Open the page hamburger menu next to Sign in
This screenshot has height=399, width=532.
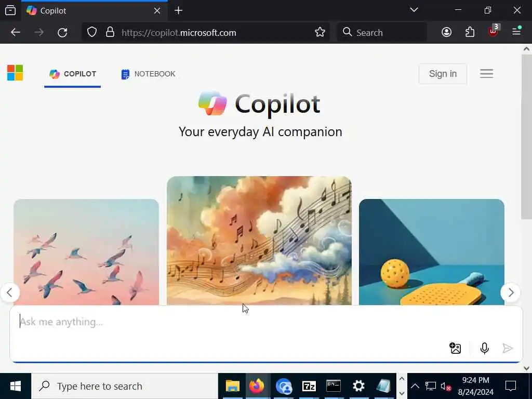(486, 73)
